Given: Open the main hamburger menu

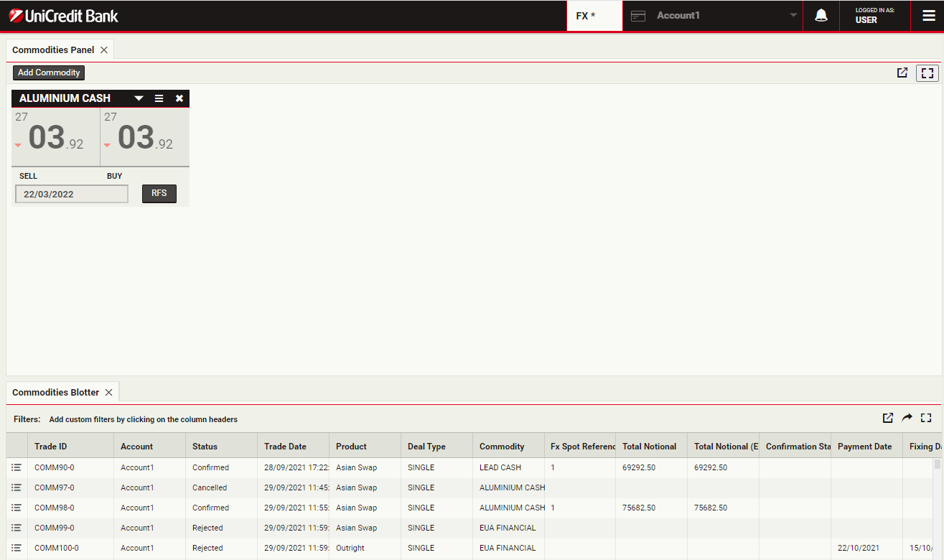Looking at the screenshot, I should [928, 16].
